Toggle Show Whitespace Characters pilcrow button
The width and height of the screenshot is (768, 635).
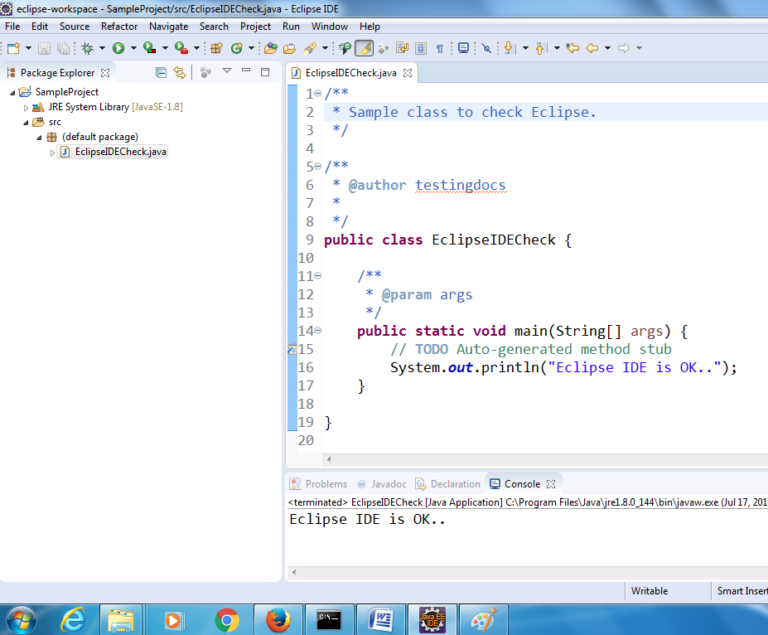439,47
